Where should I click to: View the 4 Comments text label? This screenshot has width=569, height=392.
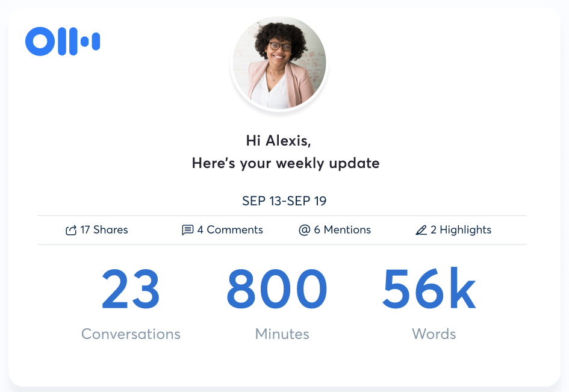230,230
